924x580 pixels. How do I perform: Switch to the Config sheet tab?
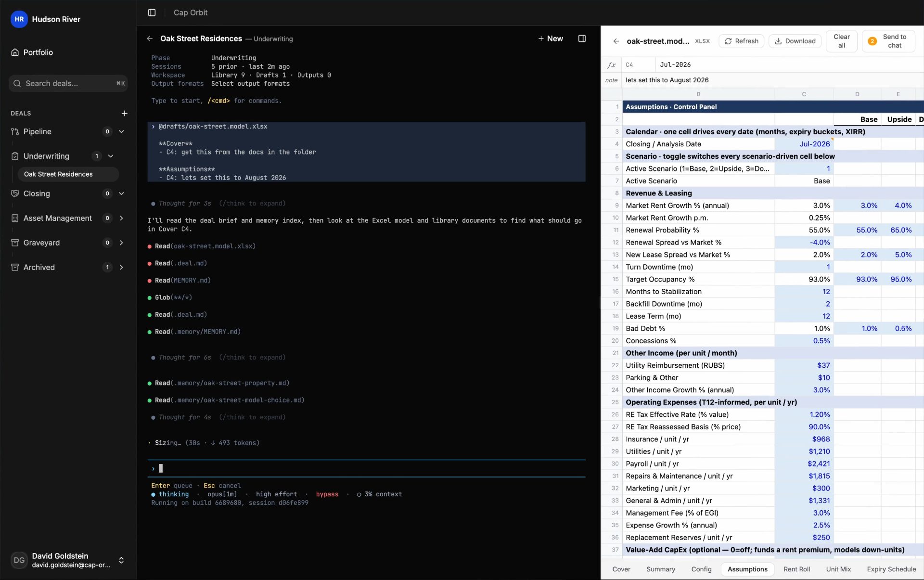click(701, 569)
